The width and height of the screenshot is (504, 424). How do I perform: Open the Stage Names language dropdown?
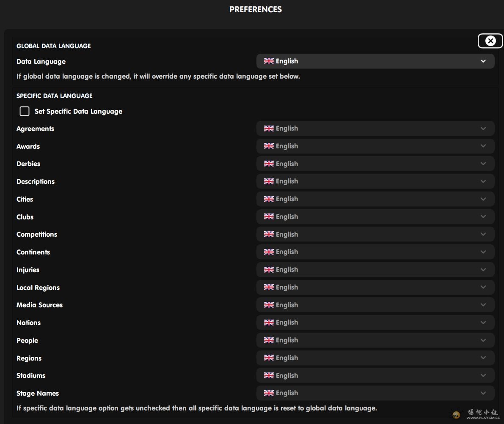375,393
